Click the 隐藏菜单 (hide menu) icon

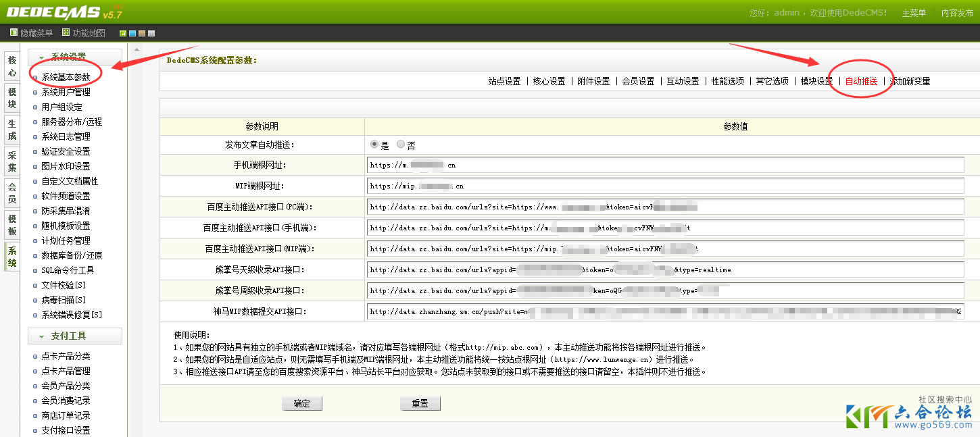point(14,32)
